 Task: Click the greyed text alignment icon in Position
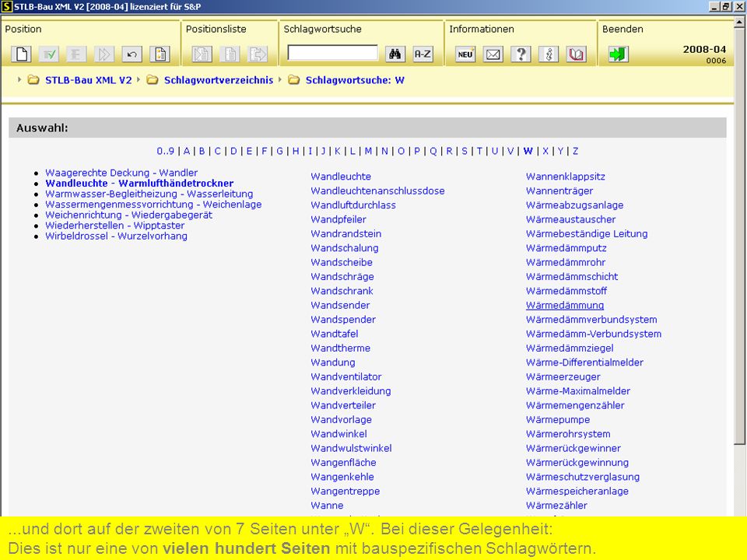pos(75,54)
